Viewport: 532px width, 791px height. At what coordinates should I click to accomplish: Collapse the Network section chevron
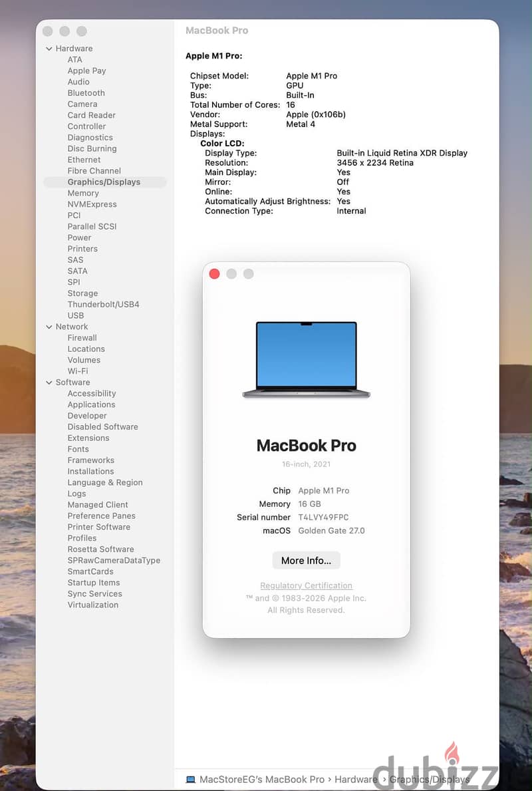click(x=49, y=327)
